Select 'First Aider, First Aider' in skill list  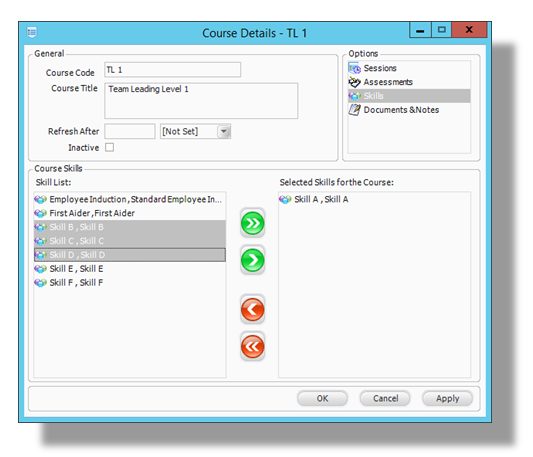(130, 213)
